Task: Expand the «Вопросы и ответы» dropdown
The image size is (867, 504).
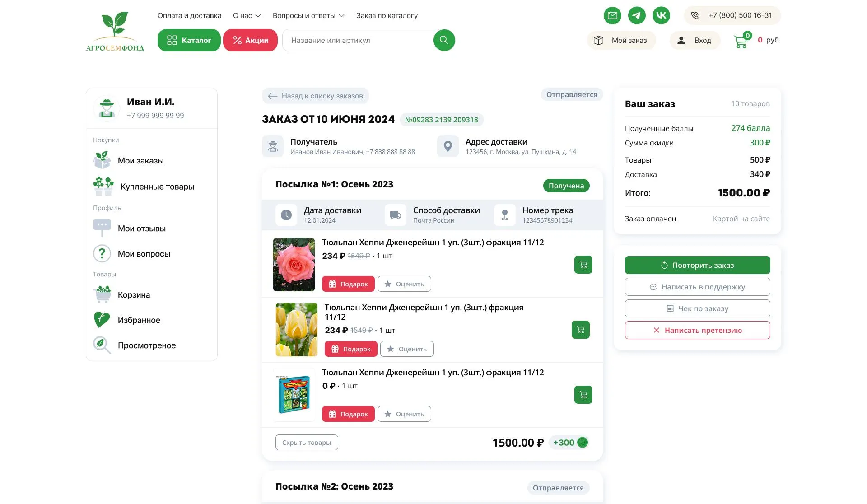Action: (x=308, y=16)
